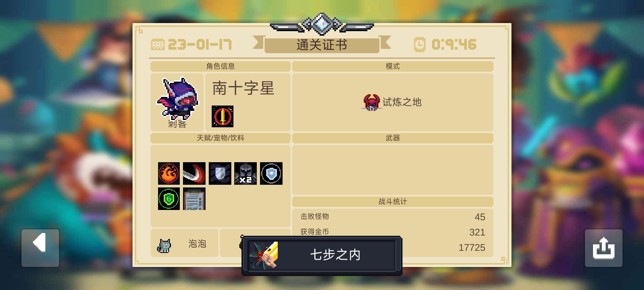
Task: Select the green shield talent icon
Action: (x=169, y=199)
